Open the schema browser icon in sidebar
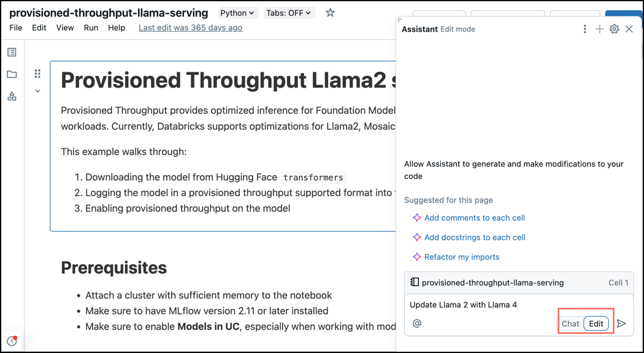Image resolution: width=644 pixels, height=353 pixels. coord(11,96)
